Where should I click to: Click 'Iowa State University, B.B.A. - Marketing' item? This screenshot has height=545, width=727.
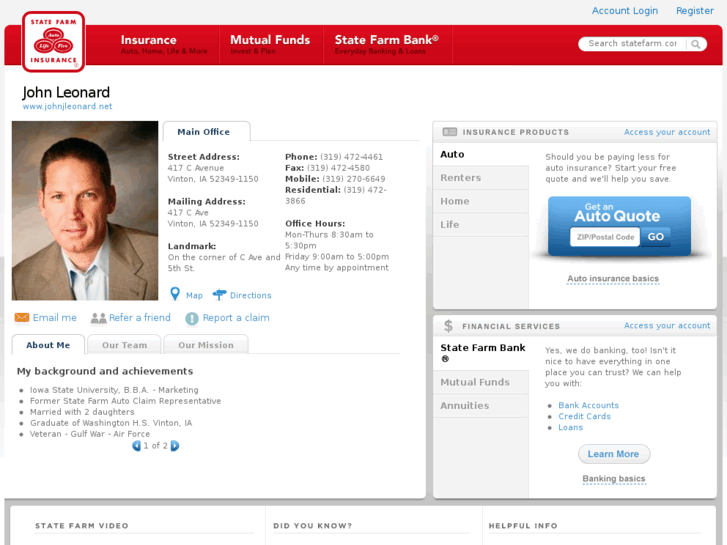click(x=114, y=390)
